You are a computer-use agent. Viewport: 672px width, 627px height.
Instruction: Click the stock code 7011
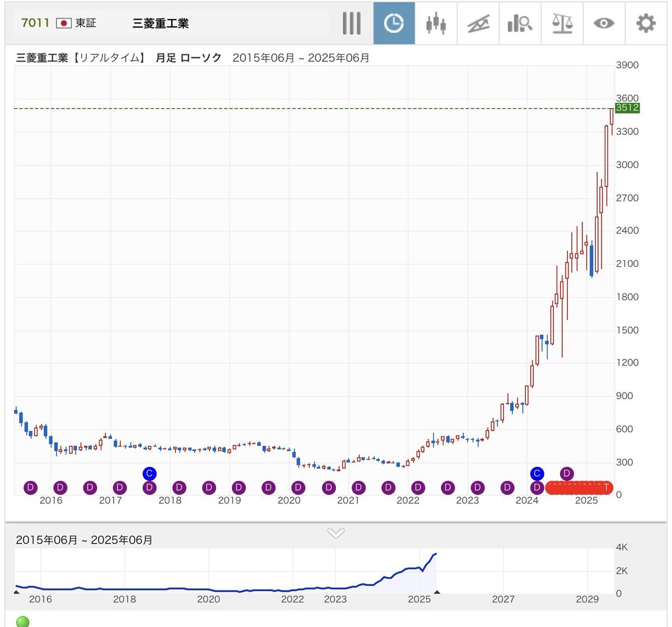coord(35,23)
